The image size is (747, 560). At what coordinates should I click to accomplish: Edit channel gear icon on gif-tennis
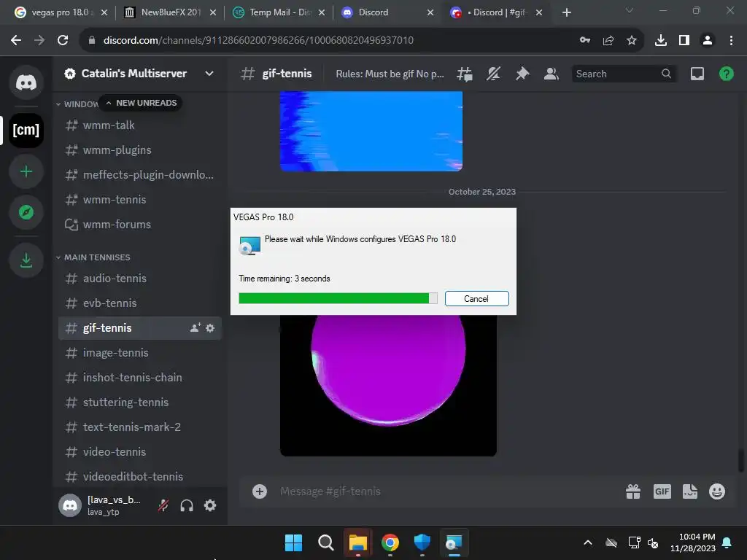[210, 328]
